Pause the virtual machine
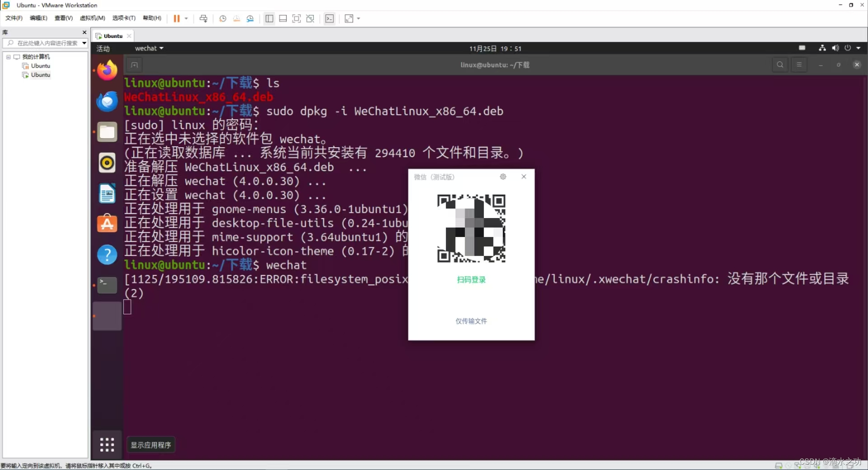This screenshot has width=868, height=470. coord(177,19)
